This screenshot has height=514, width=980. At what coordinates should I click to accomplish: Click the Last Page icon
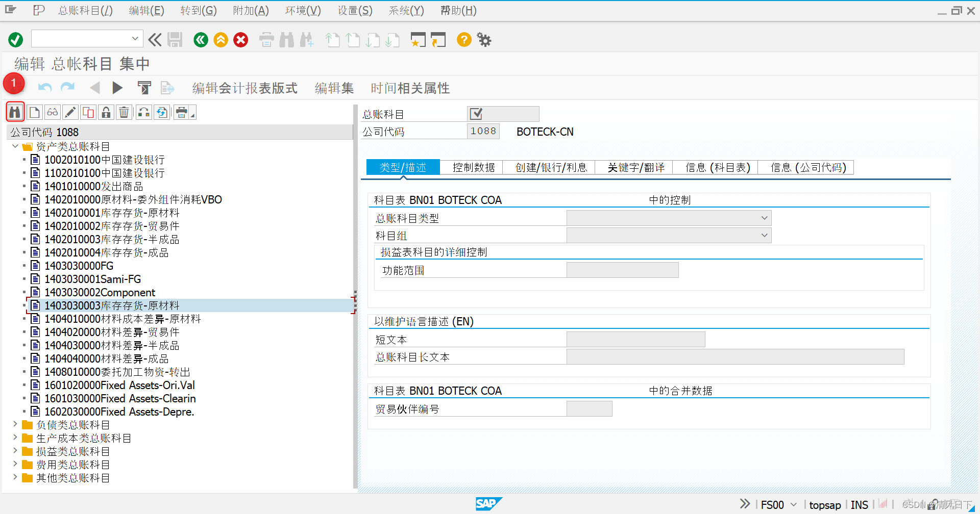click(393, 40)
